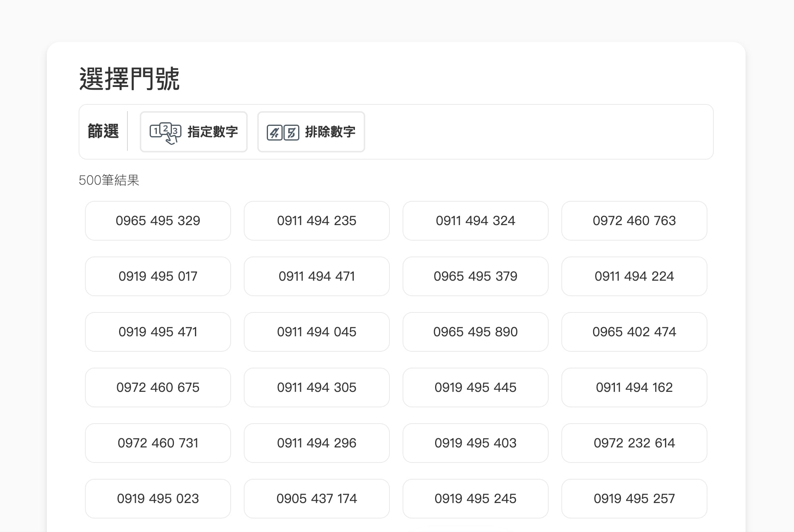This screenshot has height=532, width=794.
Task: Click the 123 hand-pointer icon for 指定數字
Action: point(165,133)
